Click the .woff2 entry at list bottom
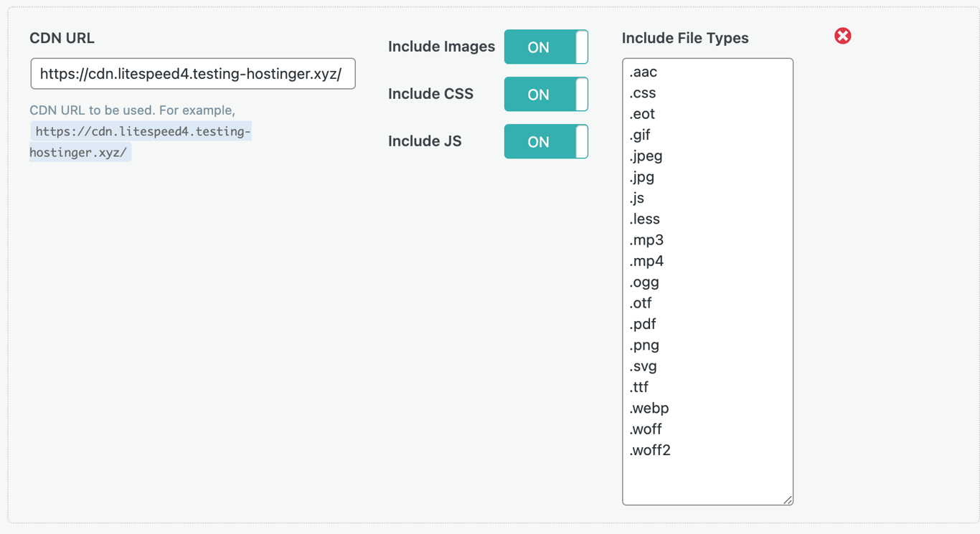Viewport: 980px width, 534px height. [650, 449]
